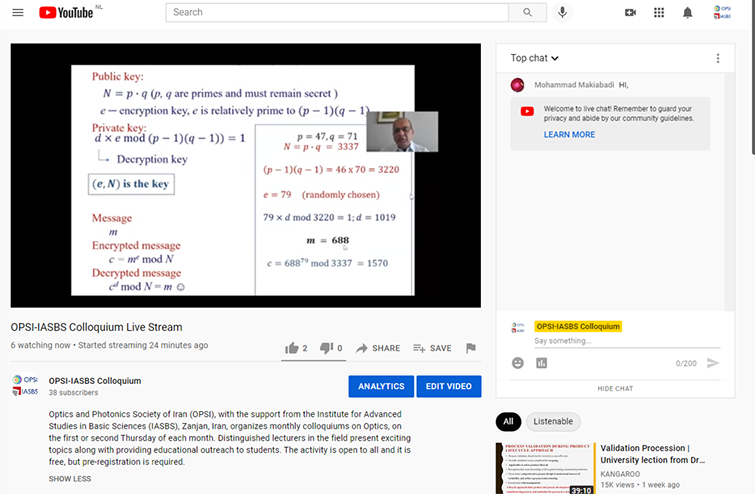
Task: Click the LEARN MORE link in chat
Action: click(x=569, y=135)
